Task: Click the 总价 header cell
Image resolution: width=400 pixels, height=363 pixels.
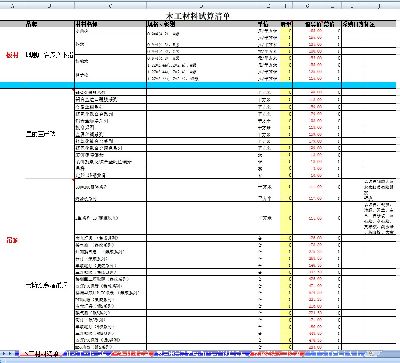Action: 329,24
